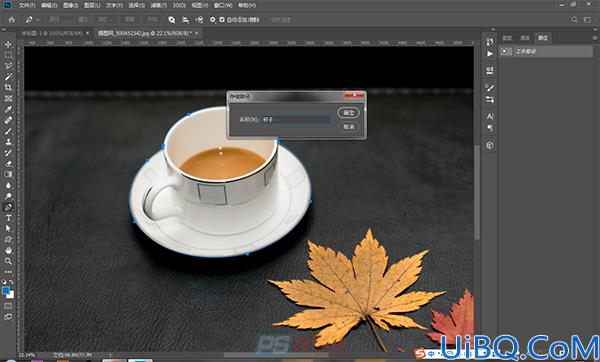Select the Magic Wand tool
Viewport: 600px width, 362px height.
point(8,77)
